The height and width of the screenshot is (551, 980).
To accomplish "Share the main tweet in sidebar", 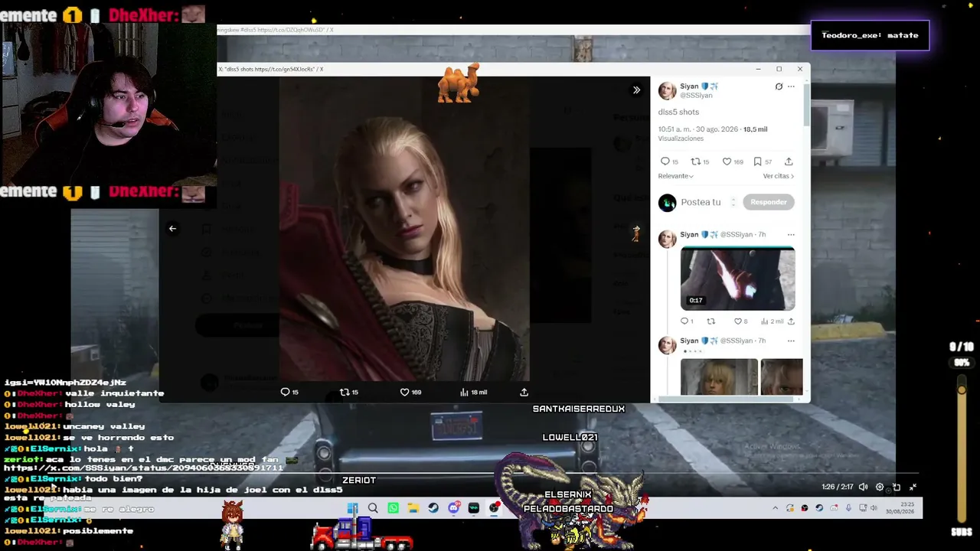I will (x=789, y=161).
